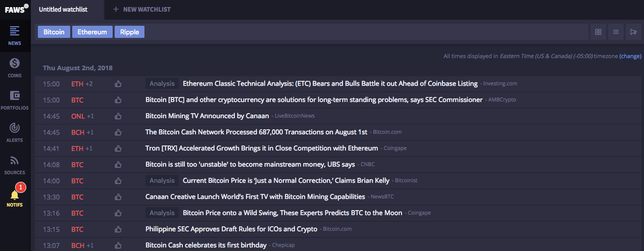Open Bitcoin Cash Network 687,000 Transactions headline
The image size is (644, 251).
click(x=257, y=132)
